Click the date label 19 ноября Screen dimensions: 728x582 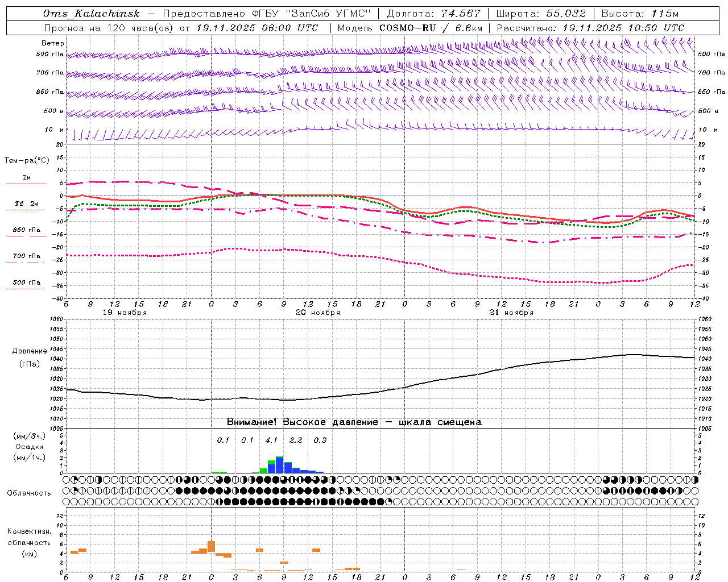tap(125, 313)
